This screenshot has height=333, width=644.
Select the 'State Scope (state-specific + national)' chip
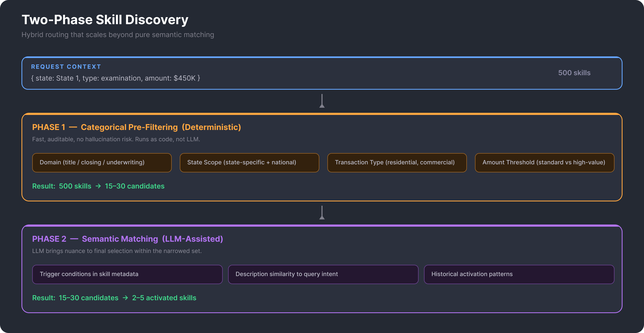coord(250,163)
